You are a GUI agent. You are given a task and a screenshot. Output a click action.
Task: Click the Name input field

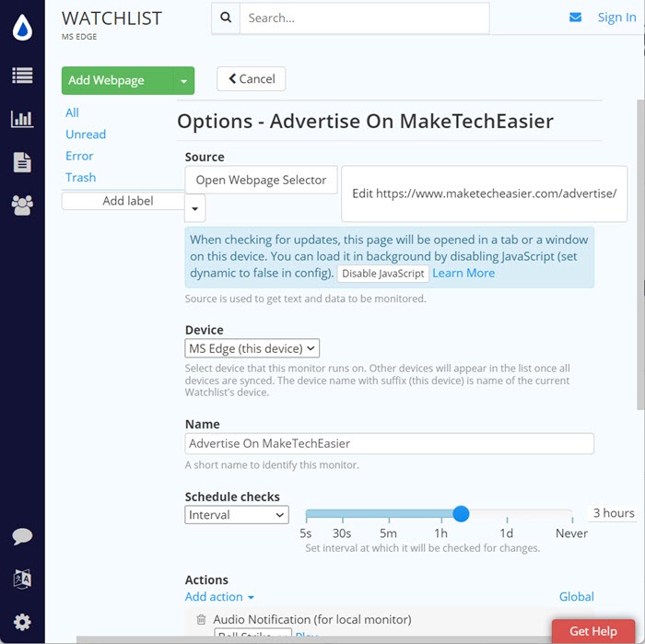coord(389,443)
